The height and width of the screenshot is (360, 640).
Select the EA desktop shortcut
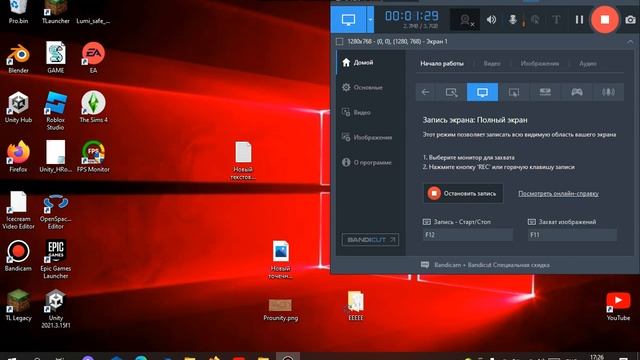(x=93, y=58)
